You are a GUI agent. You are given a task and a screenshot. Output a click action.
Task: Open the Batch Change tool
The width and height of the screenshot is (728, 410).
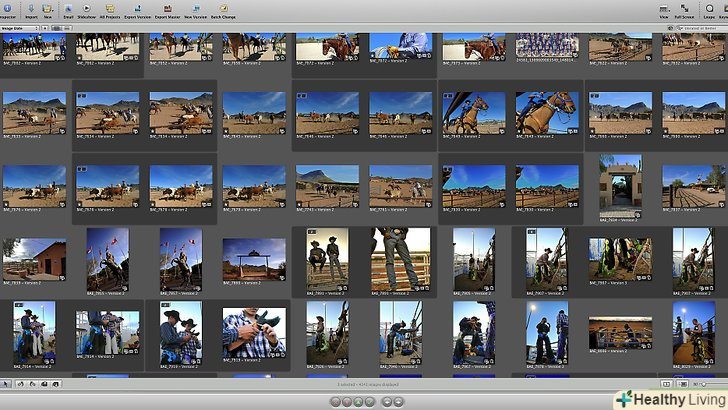point(222,10)
